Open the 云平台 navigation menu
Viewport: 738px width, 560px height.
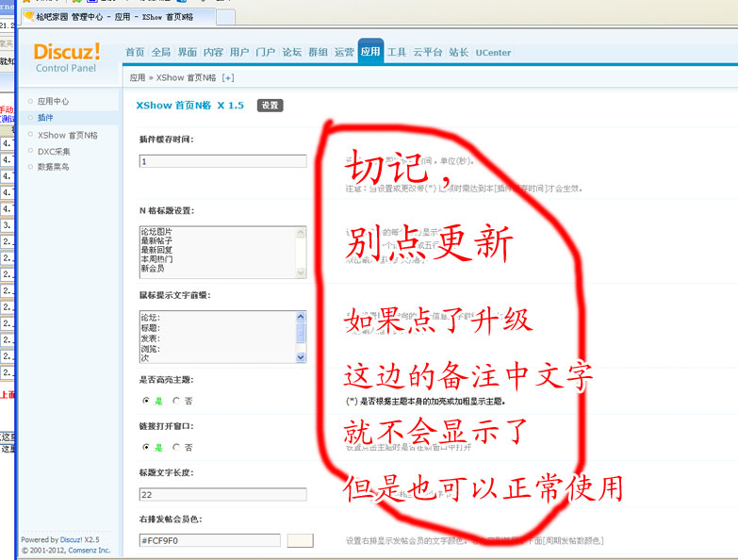427,52
